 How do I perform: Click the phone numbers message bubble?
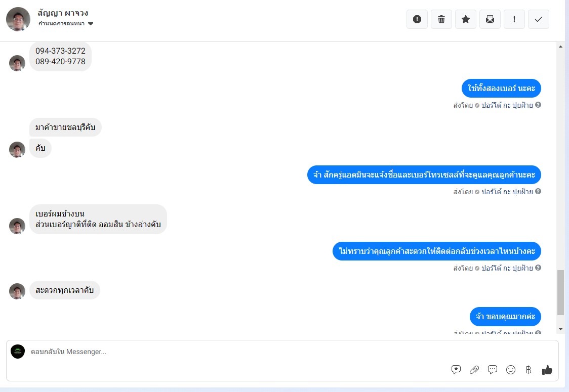pos(60,56)
